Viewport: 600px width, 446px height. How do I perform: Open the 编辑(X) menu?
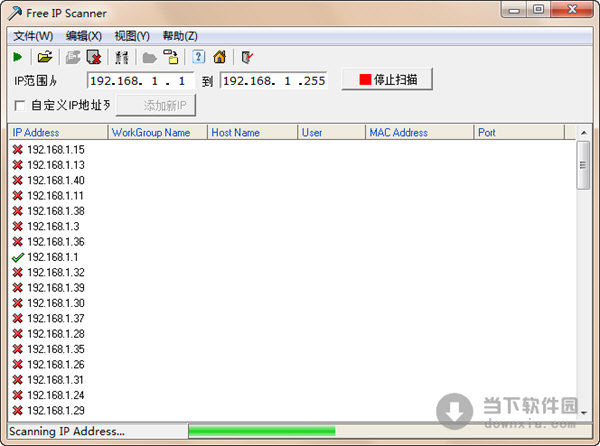tap(84, 36)
